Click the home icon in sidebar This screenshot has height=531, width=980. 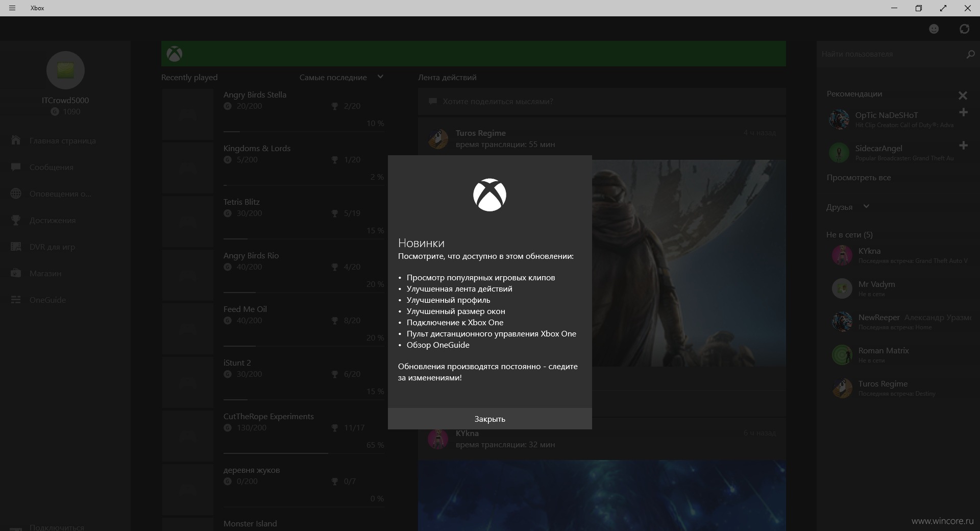tap(16, 140)
